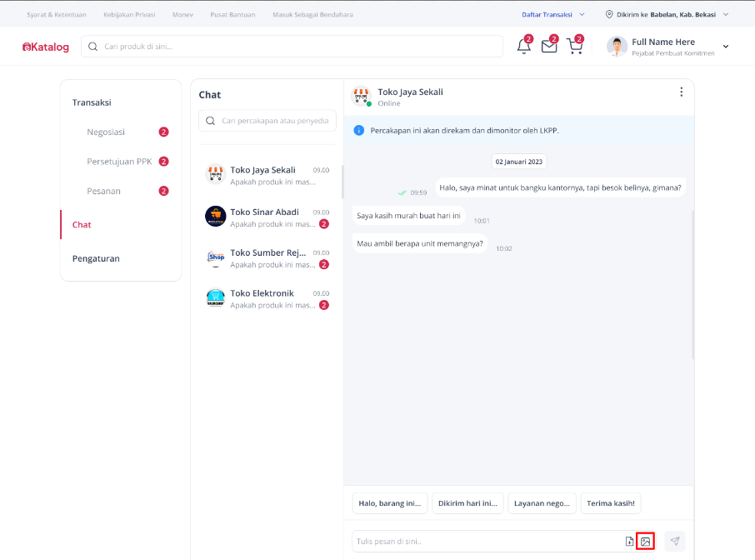Image resolution: width=755 pixels, height=560 pixels.
Task: Select Chat in the sidebar
Action: 82,224
